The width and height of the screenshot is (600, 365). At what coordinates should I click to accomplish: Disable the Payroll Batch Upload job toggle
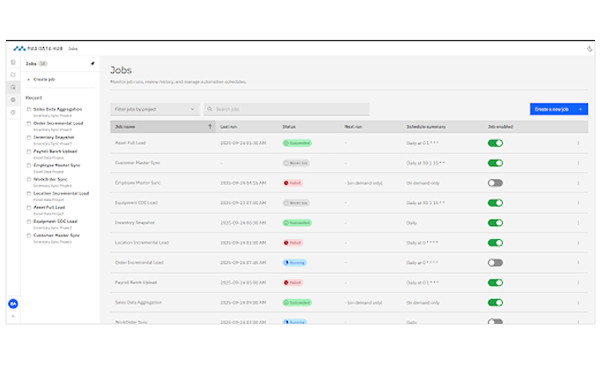495,283
